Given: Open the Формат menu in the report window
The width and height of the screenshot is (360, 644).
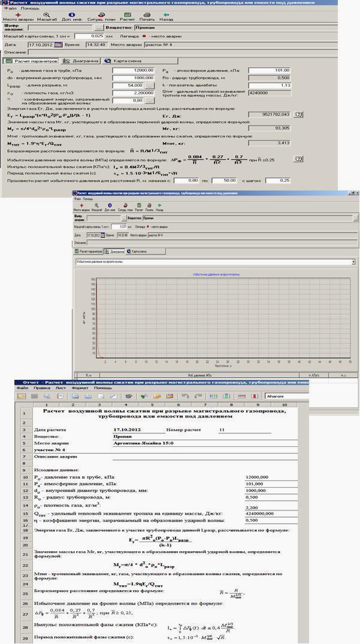Looking at the screenshot, I should [80, 388].
